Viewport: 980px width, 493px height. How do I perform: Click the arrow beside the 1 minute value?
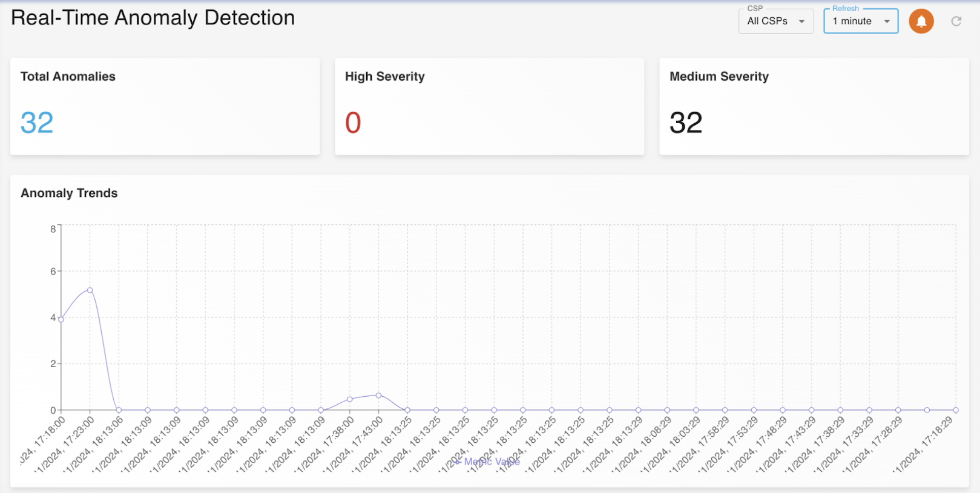887,21
